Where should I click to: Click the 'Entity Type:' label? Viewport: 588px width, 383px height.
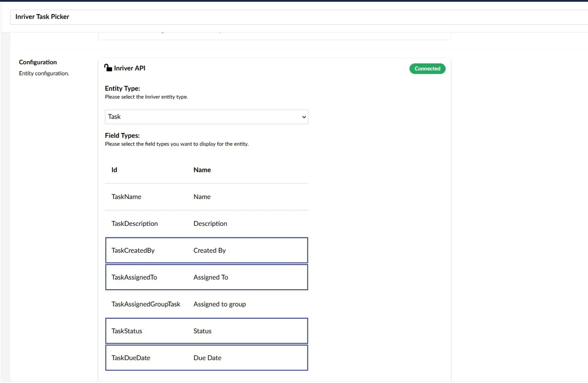[122, 89]
